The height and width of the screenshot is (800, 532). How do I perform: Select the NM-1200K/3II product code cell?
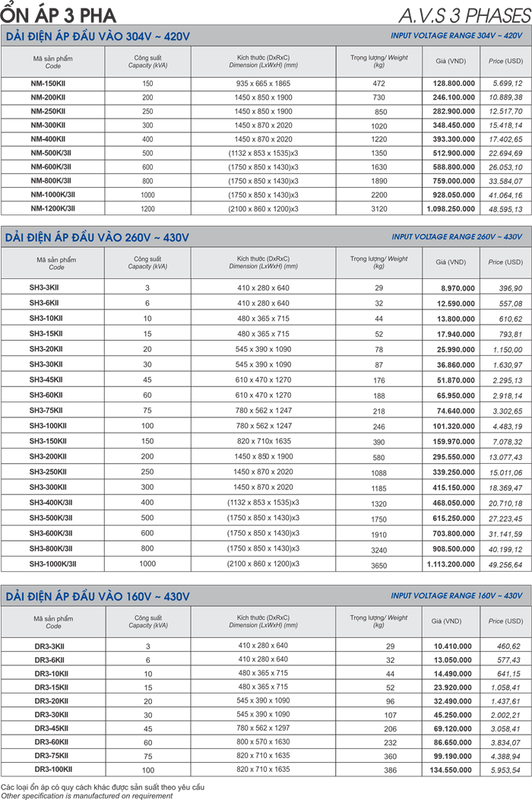[x=52, y=208]
